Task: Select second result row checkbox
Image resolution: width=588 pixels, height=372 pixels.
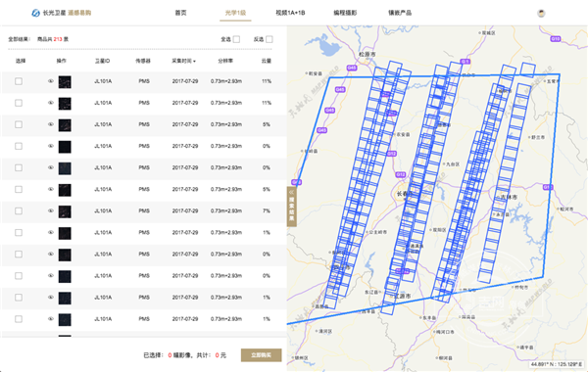Action: 19,103
